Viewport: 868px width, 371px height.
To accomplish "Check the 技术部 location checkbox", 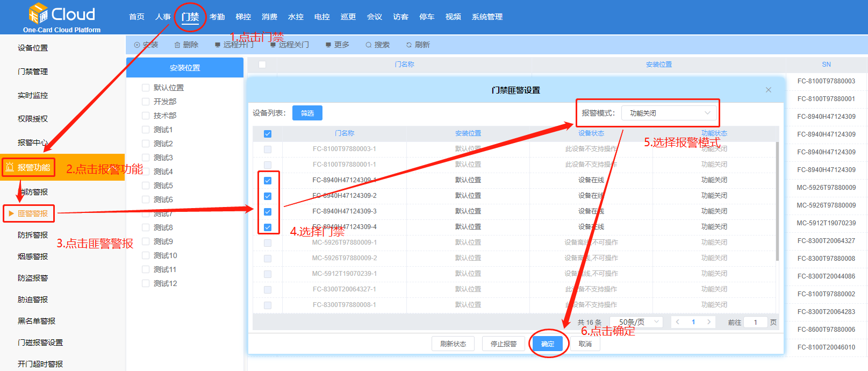I will pos(146,116).
